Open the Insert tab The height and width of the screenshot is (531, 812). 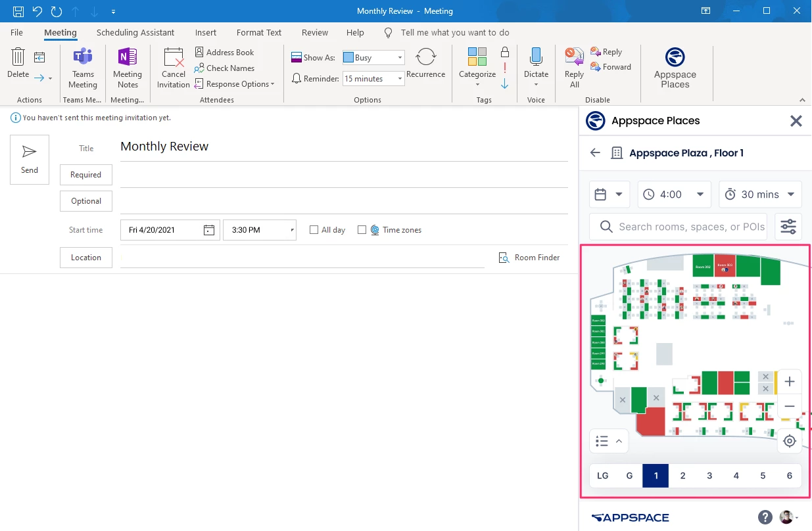click(206, 32)
